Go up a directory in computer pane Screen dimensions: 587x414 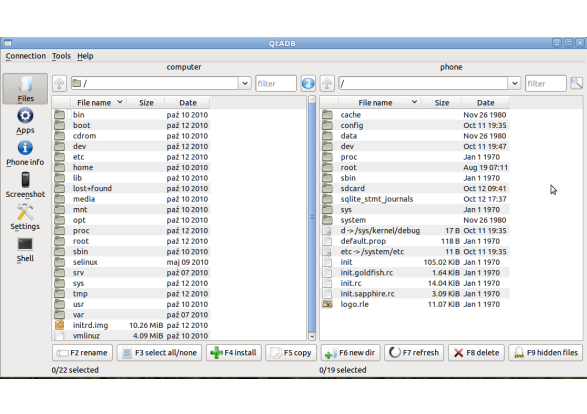59,83
